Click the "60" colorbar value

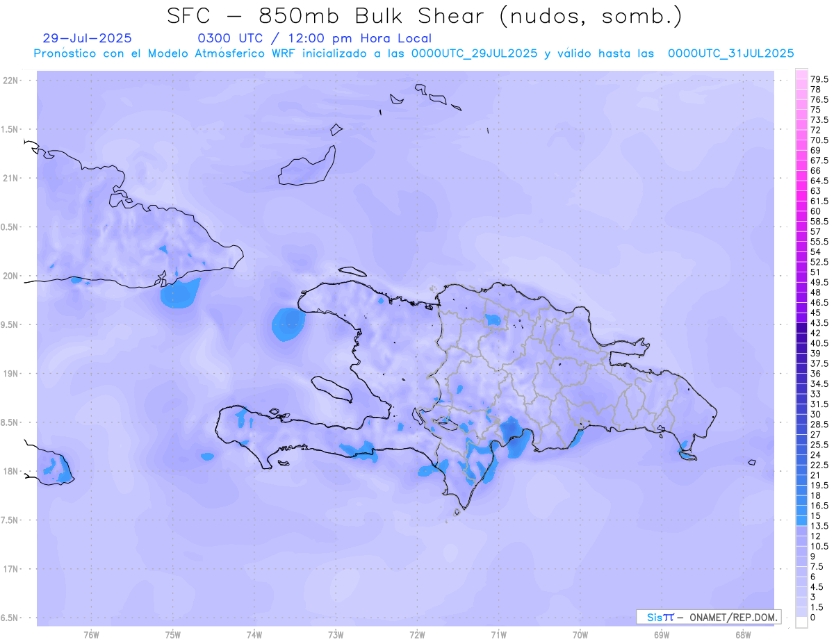tap(816, 211)
